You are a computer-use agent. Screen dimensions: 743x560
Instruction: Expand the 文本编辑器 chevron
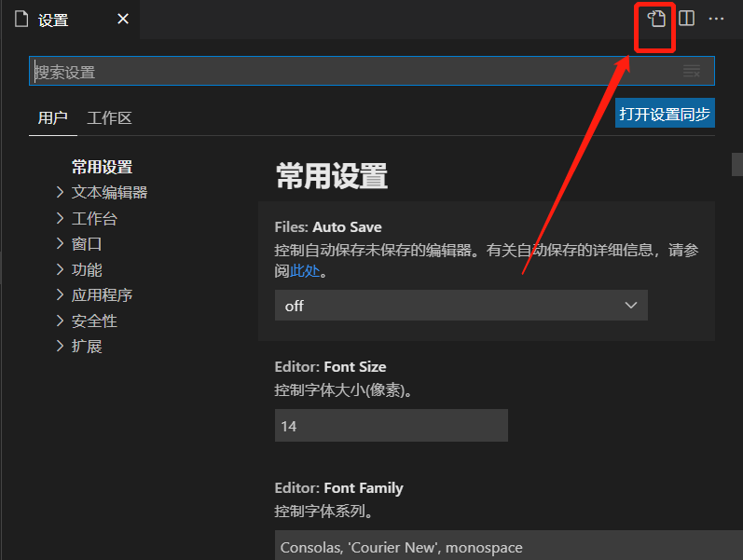point(60,192)
